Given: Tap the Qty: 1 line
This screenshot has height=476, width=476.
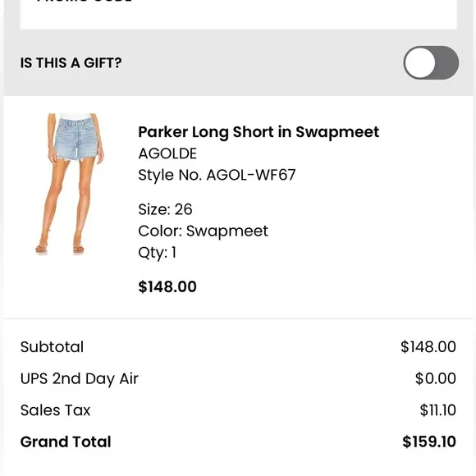Looking at the screenshot, I should pos(158,253).
